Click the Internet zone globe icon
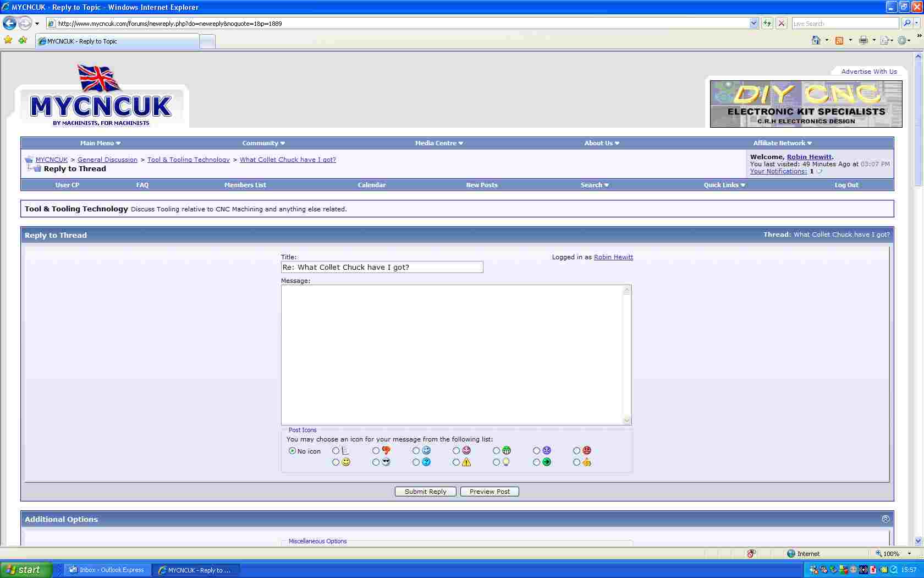Screen dimensions: 924x578 tap(791, 554)
